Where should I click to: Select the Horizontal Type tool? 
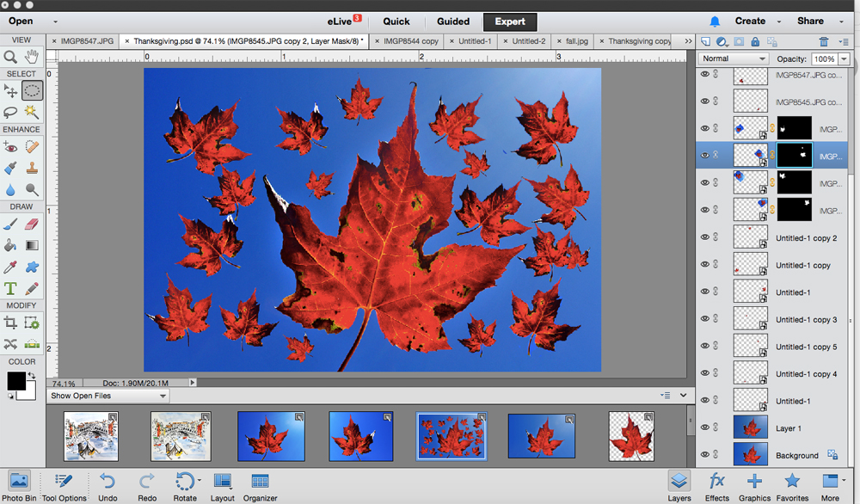coord(11,289)
